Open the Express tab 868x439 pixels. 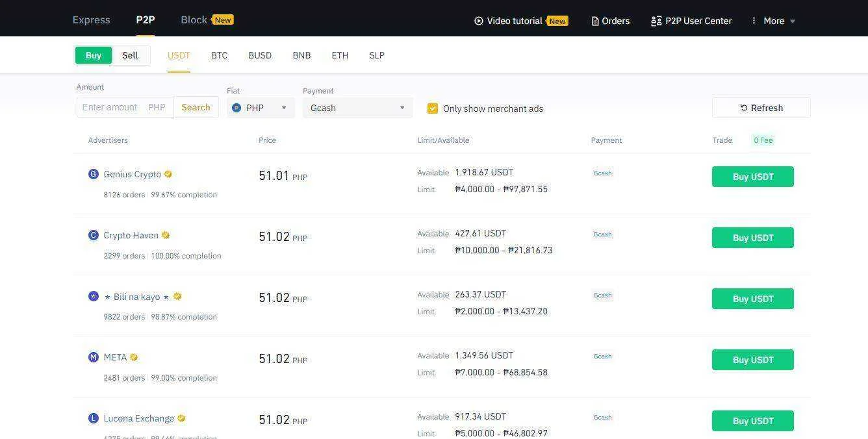tap(92, 20)
